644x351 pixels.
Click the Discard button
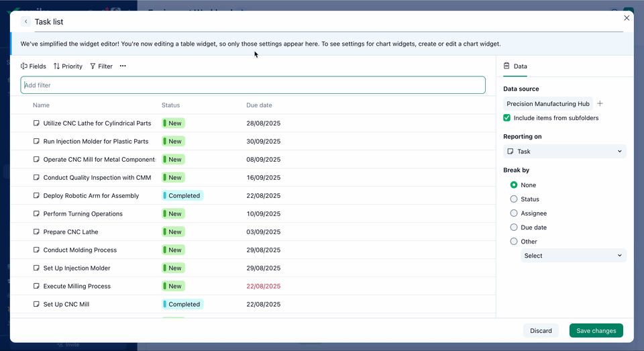click(541, 331)
